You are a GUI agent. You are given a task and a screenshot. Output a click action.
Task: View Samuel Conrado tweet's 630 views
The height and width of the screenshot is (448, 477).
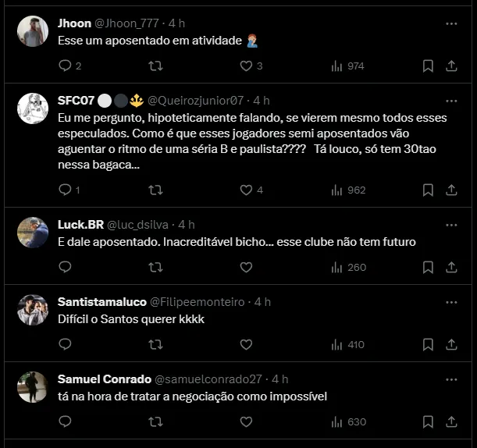coord(348,421)
